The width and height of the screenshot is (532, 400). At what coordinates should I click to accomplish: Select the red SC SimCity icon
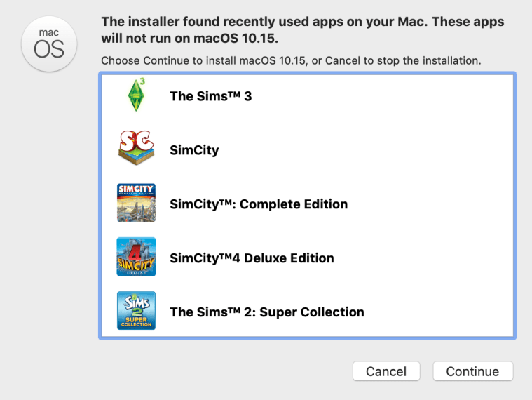(x=136, y=148)
